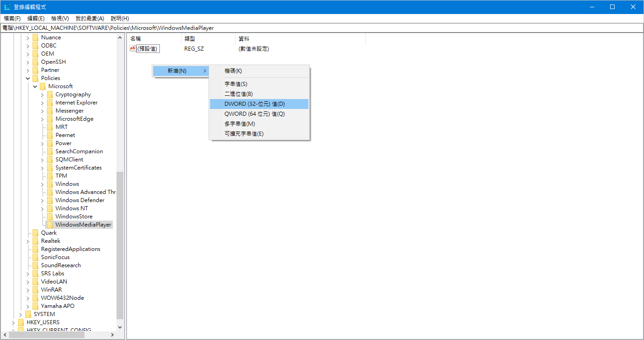
Task: Click the MRT folder icon
Action: [x=50, y=127]
